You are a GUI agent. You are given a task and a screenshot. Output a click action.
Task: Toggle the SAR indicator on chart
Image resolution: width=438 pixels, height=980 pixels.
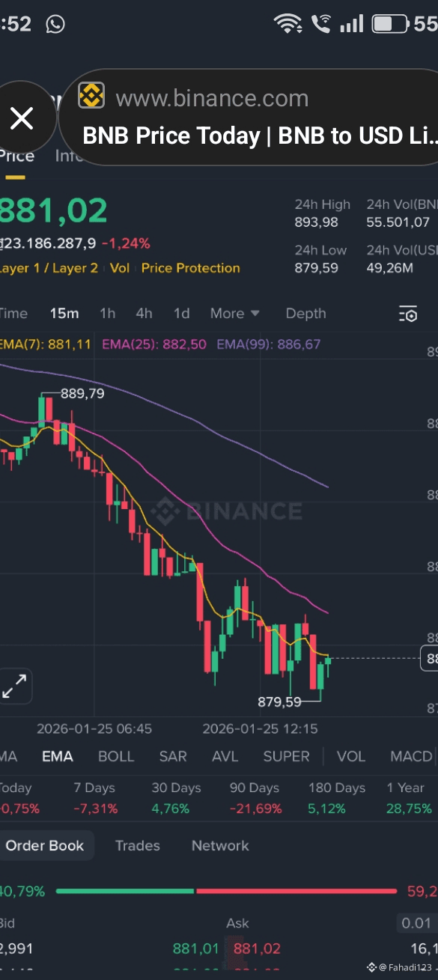[x=173, y=756]
